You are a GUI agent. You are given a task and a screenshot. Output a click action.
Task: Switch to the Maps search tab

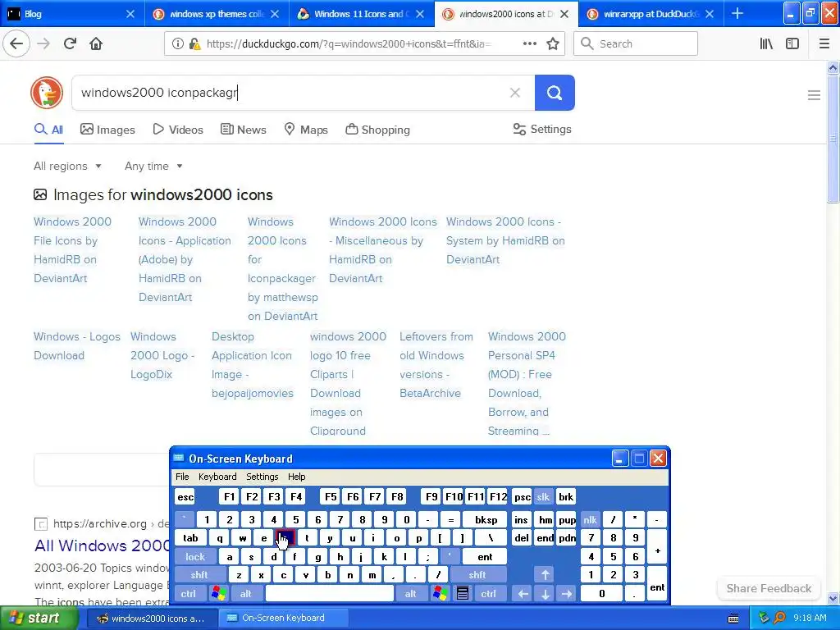306,130
